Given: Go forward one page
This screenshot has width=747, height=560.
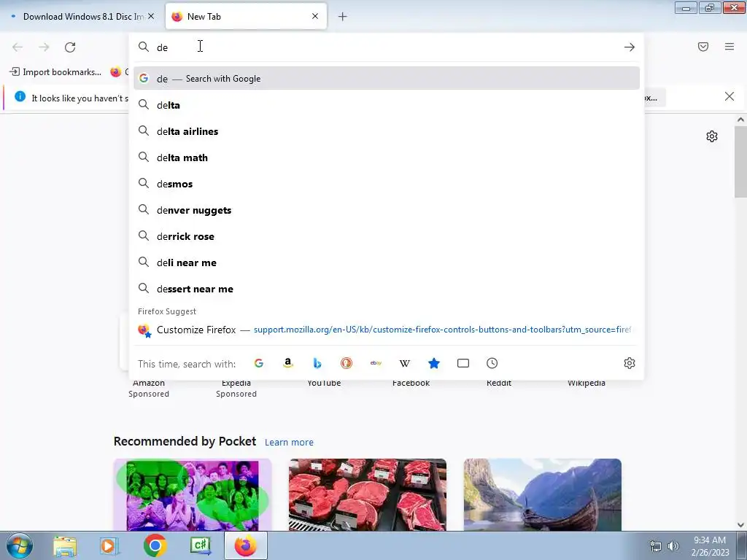Looking at the screenshot, I should pyautogui.click(x=44, y=47).
